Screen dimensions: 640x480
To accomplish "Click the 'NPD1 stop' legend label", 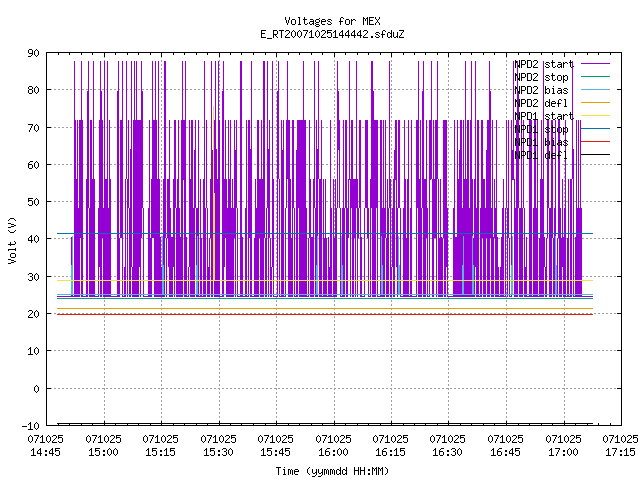I will pos(541,129).
